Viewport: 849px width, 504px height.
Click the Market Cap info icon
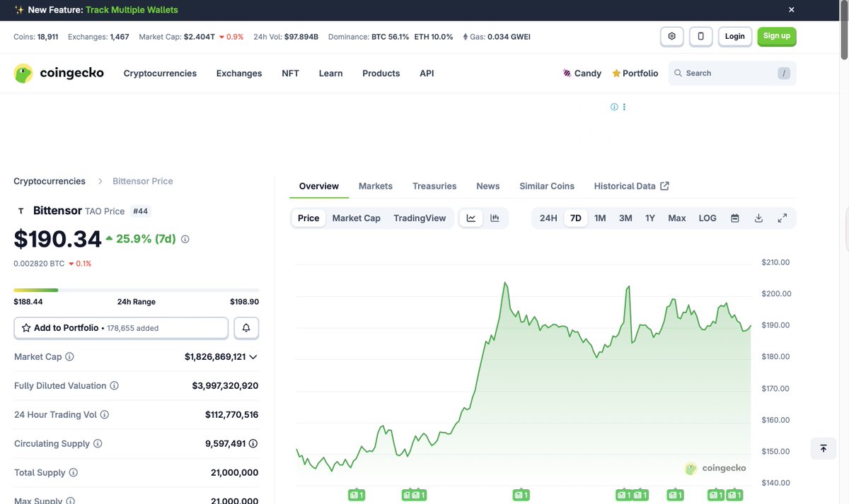pos(69,357)
